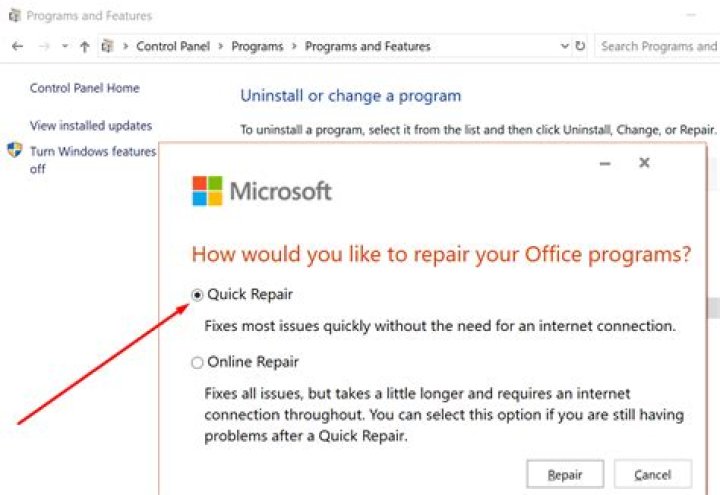Select the Online Repair option
This screenshot has width=720, height=495.
[x=197, y=362]
